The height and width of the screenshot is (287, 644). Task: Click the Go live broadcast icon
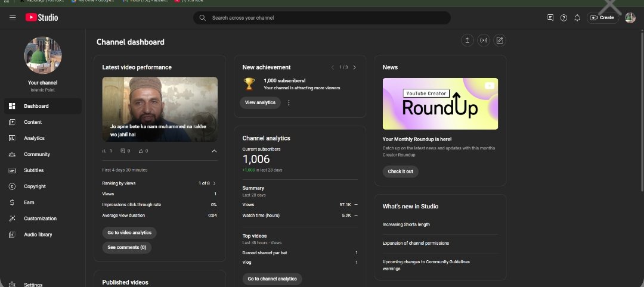click(484, 40)
